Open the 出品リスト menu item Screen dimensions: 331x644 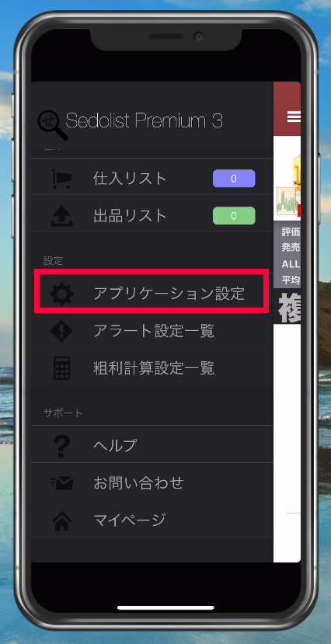point(152,216)
